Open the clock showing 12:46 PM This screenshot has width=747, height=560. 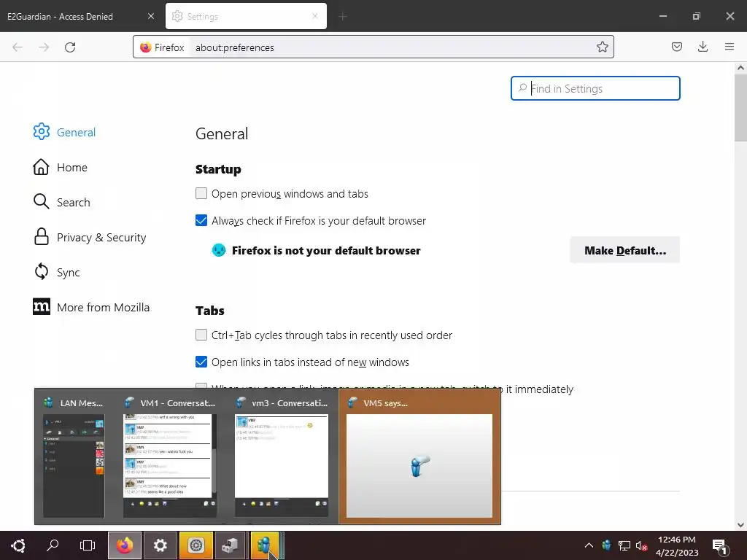[x=676, y=545]
